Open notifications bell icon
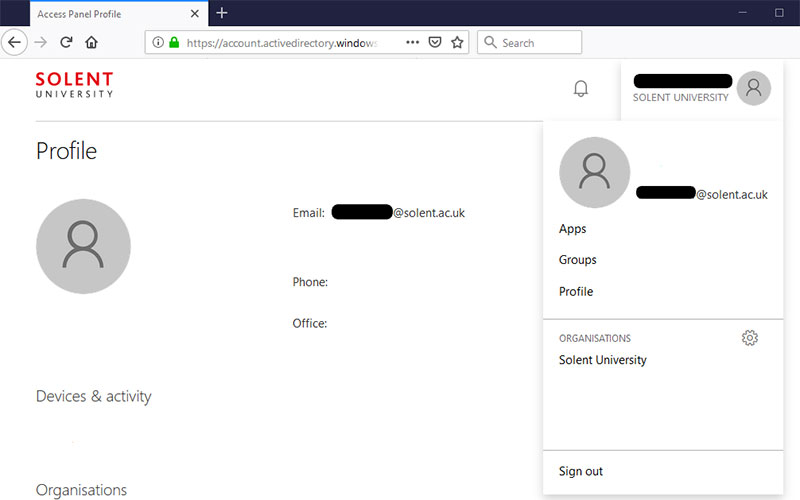 [581, 89]
